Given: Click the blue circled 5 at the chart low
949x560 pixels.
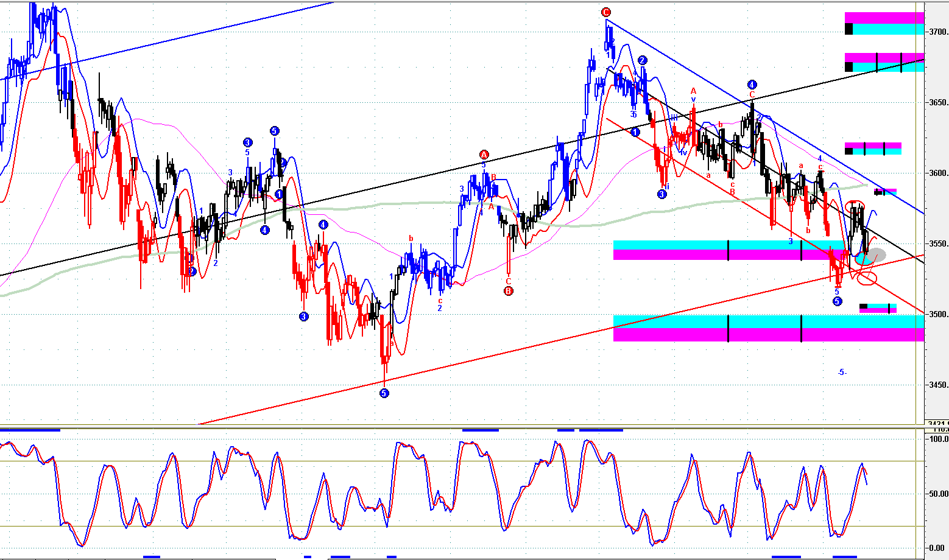Looking at the screenshot, I should click(384, 393).
